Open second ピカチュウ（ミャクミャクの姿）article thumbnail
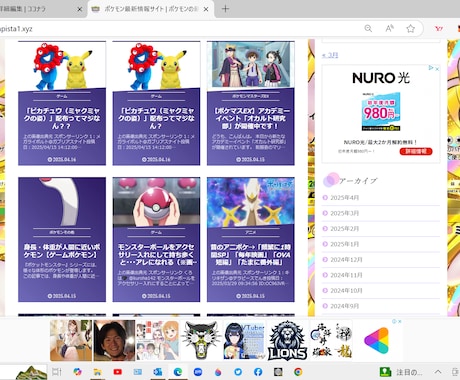This screenshot has width=460, height=380. coord(156,65)
